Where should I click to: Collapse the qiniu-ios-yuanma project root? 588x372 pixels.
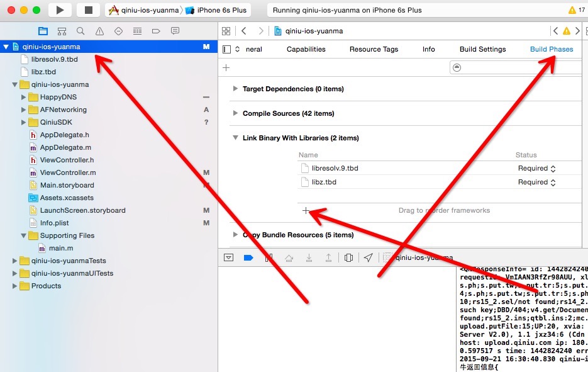(6, 47)
